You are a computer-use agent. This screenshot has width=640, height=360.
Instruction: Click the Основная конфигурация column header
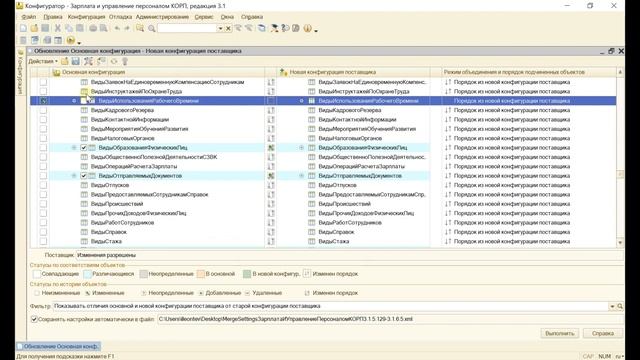(158, 72)
